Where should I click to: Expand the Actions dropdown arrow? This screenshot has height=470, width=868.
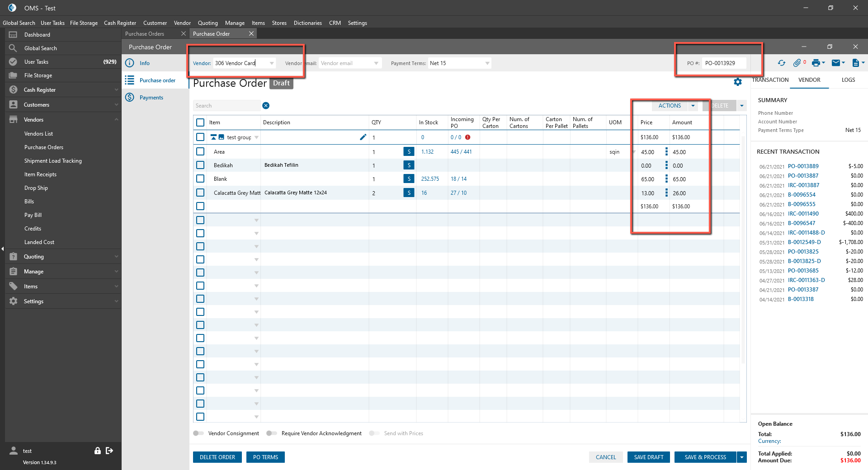pos(693,106)
